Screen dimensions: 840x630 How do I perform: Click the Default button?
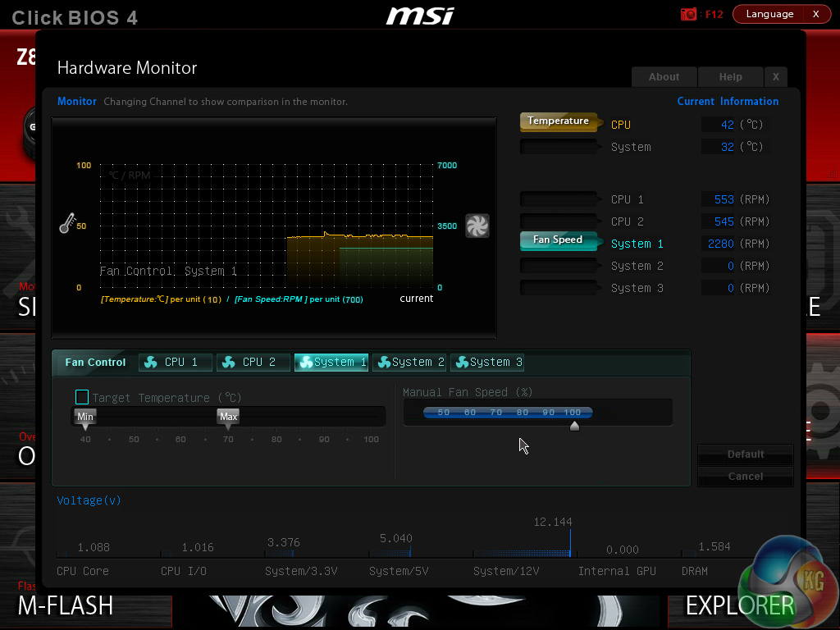pyautogui.click(x=745, y=454)
